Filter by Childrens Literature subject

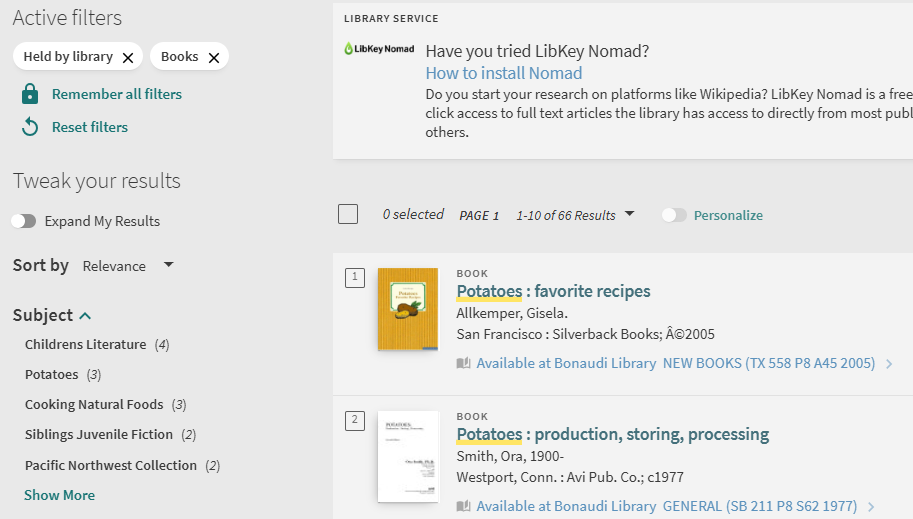(x=85, y=345)
